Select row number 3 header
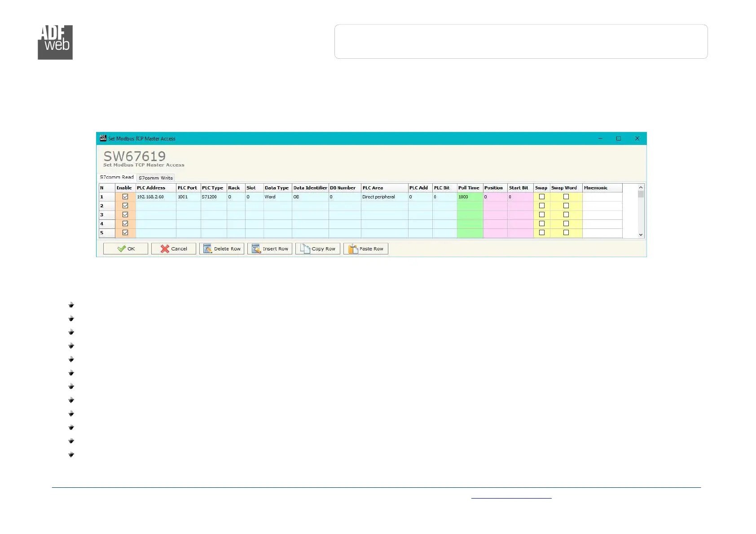This screenshot has height=534, width=756. tap(107, 215)
